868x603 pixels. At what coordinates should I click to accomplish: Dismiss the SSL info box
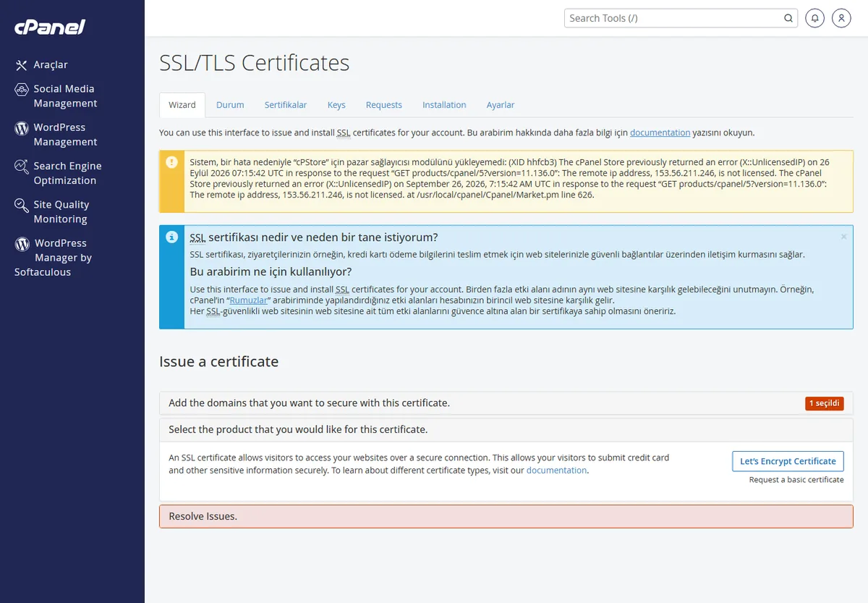click(x=843, y=237)
